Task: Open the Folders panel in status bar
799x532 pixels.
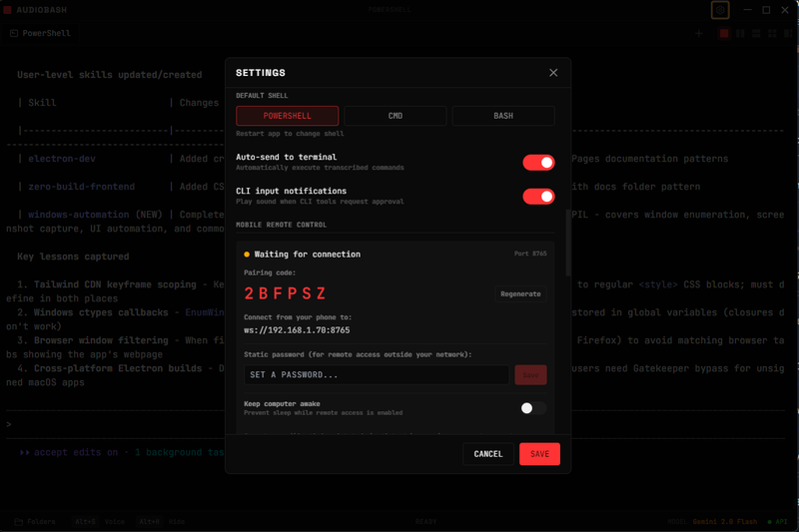Action: point(35,522)
